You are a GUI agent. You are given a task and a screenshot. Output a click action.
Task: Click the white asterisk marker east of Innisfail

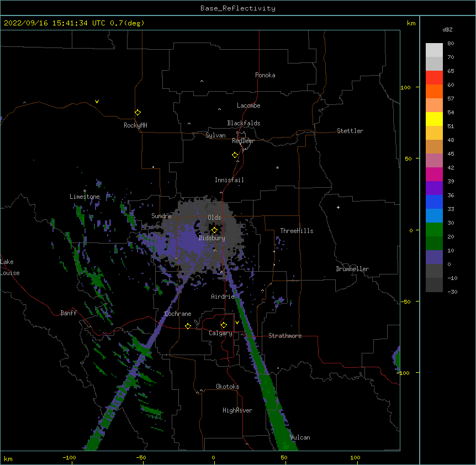pyautogui.click(x=277, y=167)
